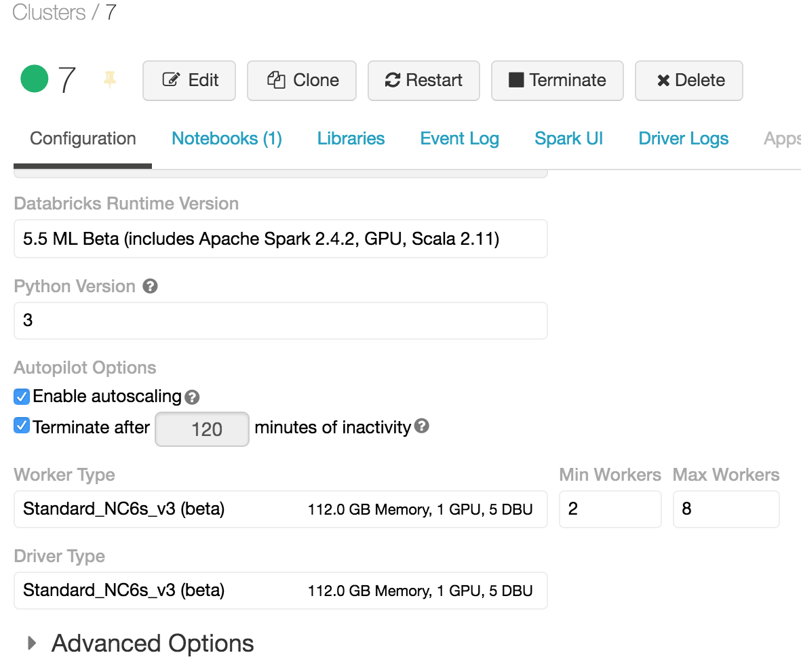This screenshot has height=672, width=801.
Task: Toggle the yellow pin icon next to cluster name
Action: 110,79
